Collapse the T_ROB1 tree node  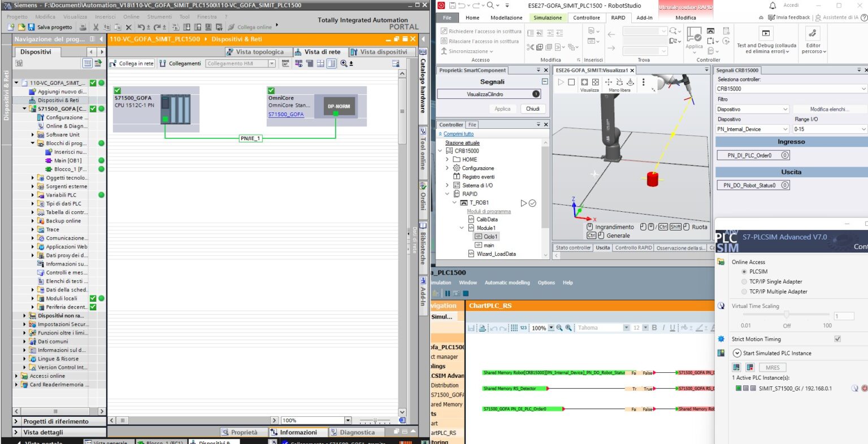[x=454, y=202]
